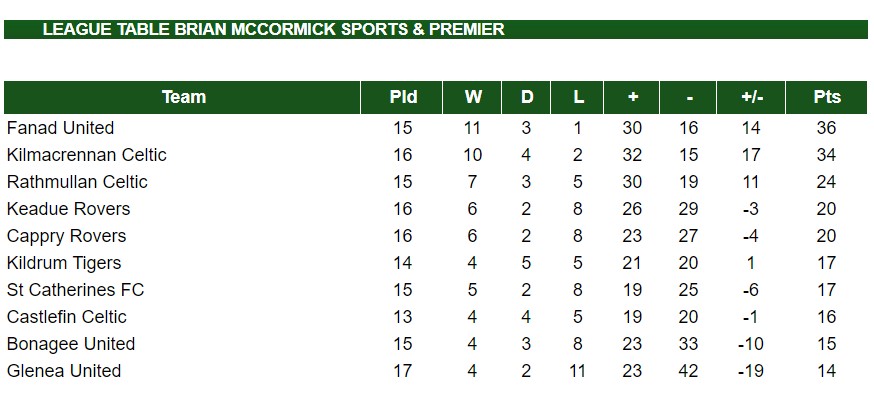The image size is (874, 411).
Task: Click the minus goals-against column header
Action: click(x=688, y=97)
